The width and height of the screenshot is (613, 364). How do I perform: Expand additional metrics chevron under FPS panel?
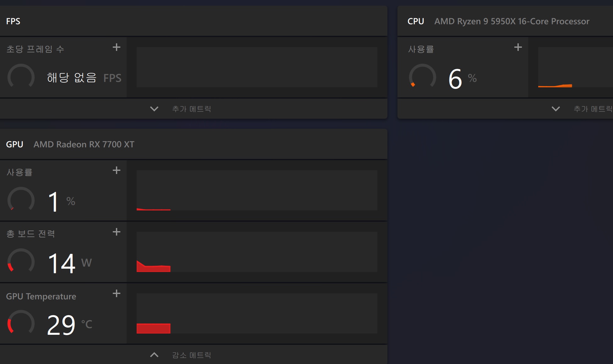[x=154, y=109]
